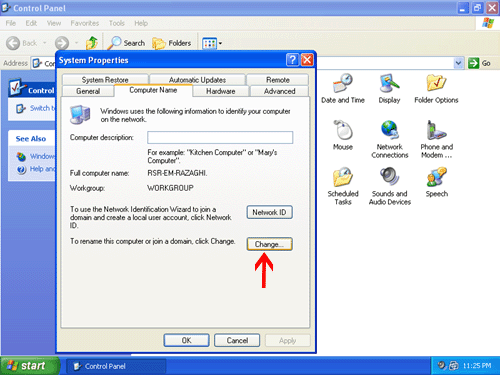Click the Speech icon
The width and height of the screenshot is (500, 375).
[436, 177]
